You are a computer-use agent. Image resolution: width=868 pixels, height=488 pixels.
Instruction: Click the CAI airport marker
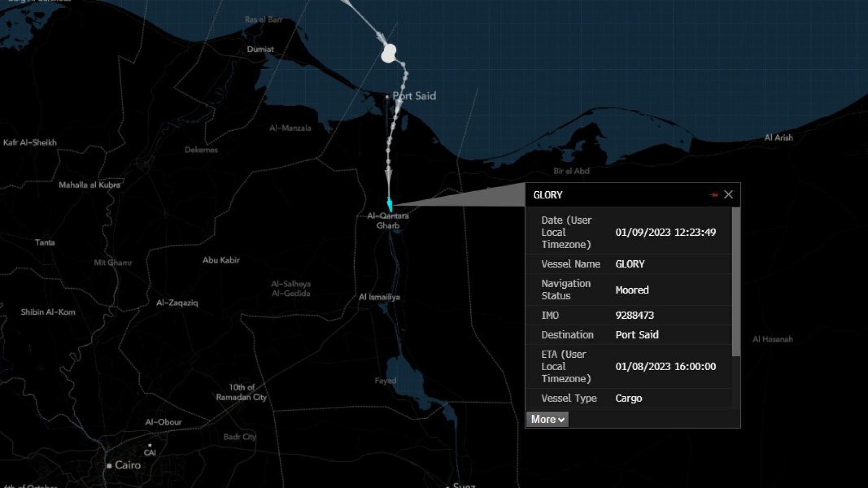[x=150, y=445]
